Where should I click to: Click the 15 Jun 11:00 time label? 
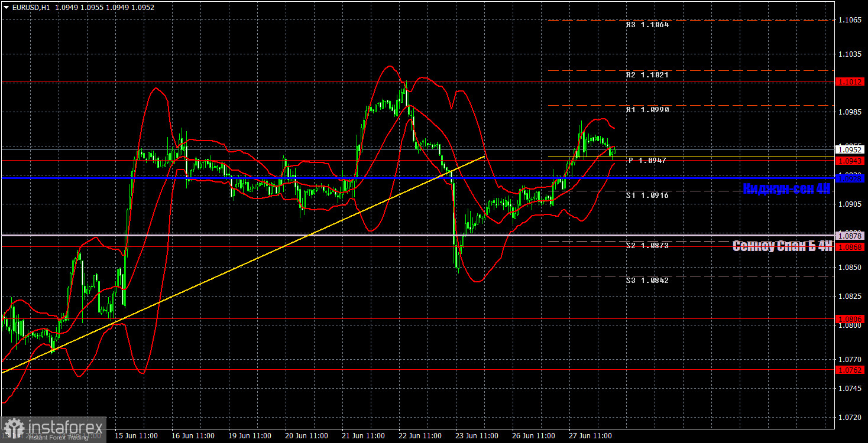point(136,435)
